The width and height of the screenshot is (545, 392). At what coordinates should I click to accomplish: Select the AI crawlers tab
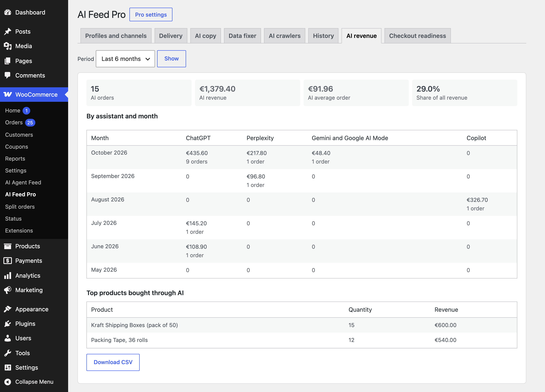[284, 36]
